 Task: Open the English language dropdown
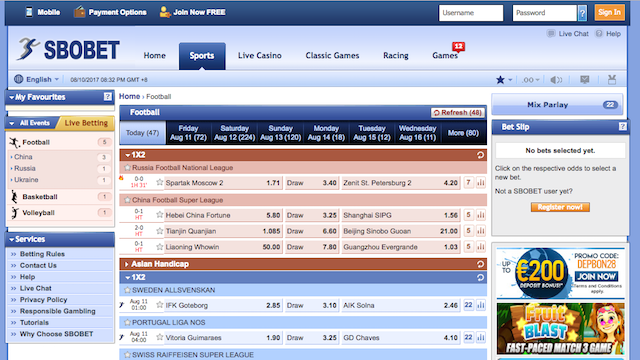(x=37, y=79)
